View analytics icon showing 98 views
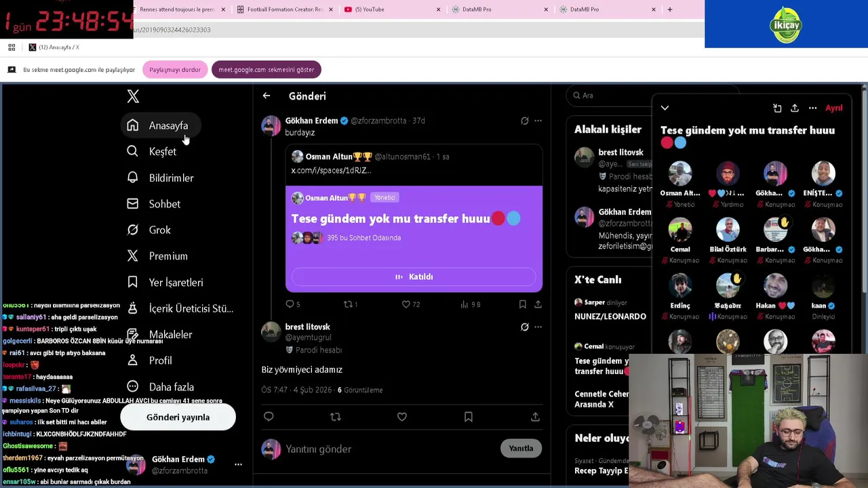The height and width of the screenshot is (488, 868). pyautogui.click(x=465, y=304)
